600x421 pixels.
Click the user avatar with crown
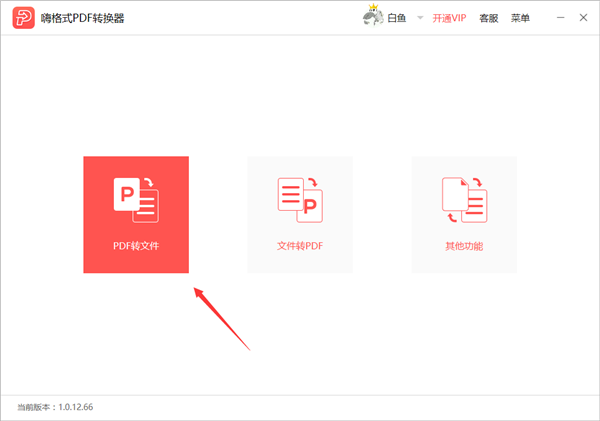point(373,16)
